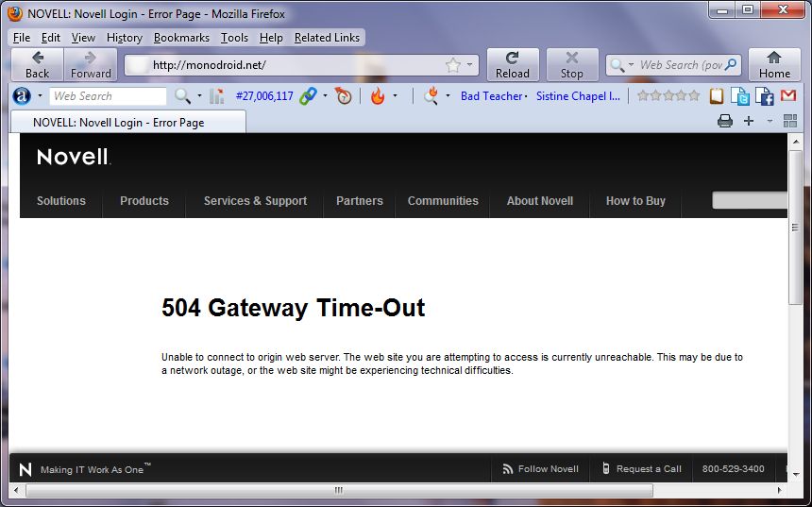Click the Hot Pages flame icon
The width and height of the screenshot is (812, 507).
point(378,95)
